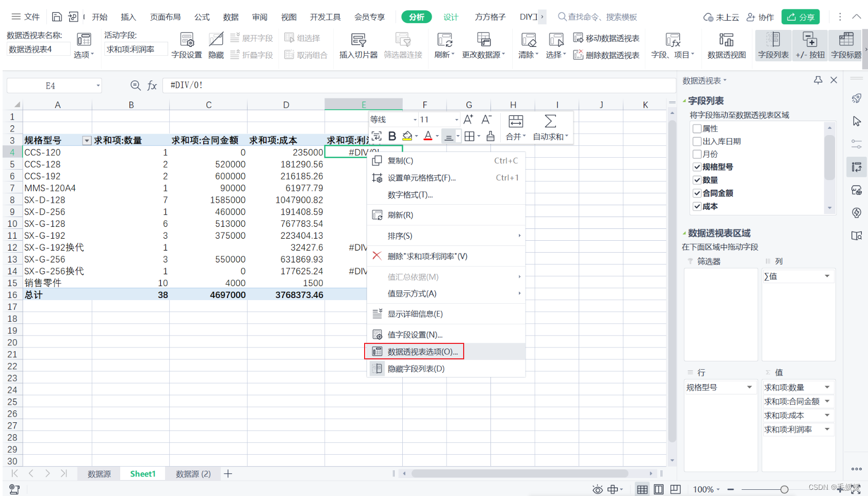
Task: Switch to the 数据源 (2) sheet tab
Action: coord(193,474)
